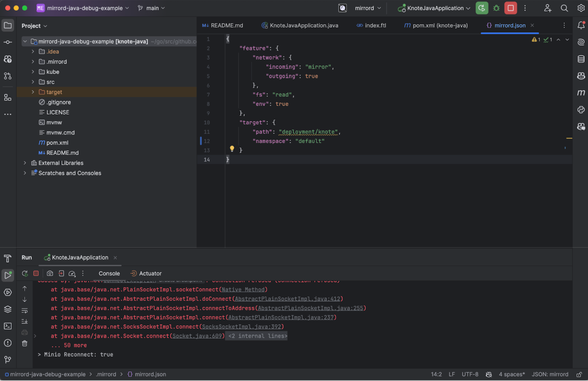Toggle soft-wrap in the console

click(25, 310)
